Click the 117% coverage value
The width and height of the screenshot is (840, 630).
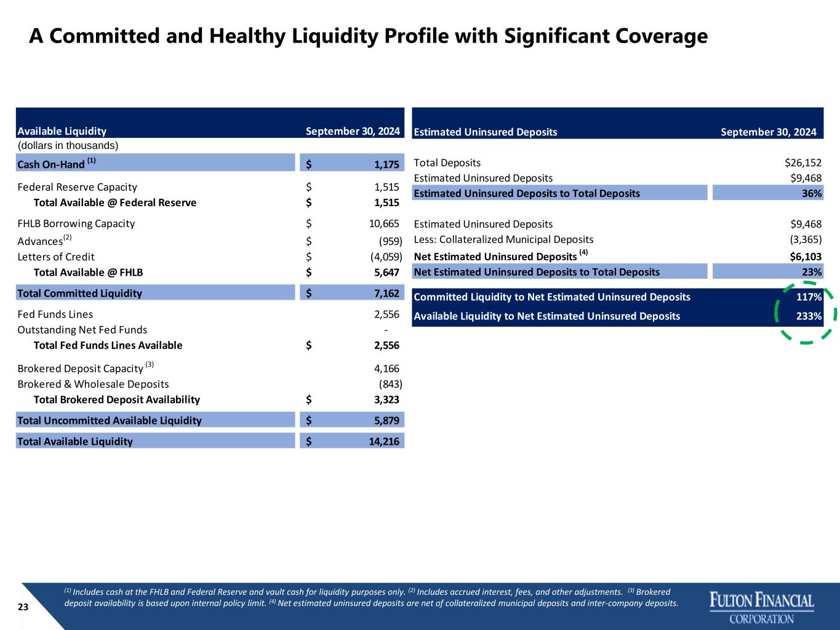[x=809, y=297]
